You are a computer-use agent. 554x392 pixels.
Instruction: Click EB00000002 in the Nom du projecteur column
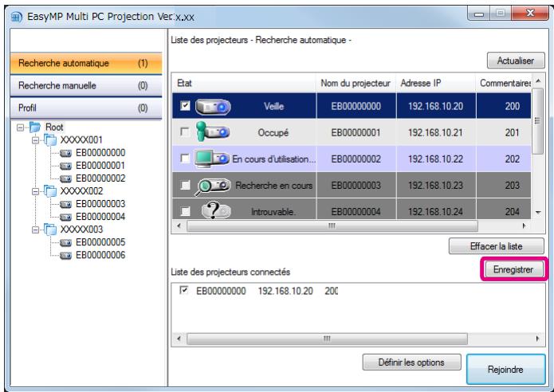[356, 159]
